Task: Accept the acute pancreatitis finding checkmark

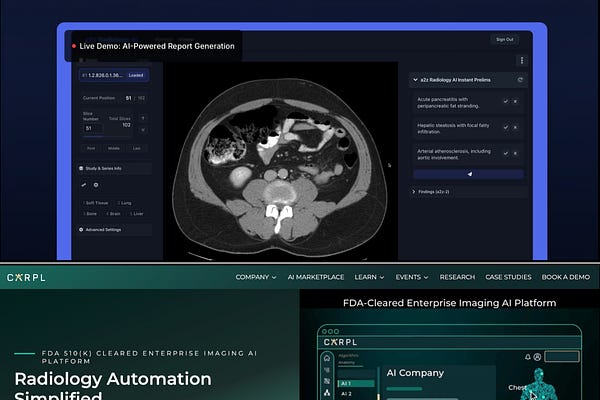Action: 506,101
